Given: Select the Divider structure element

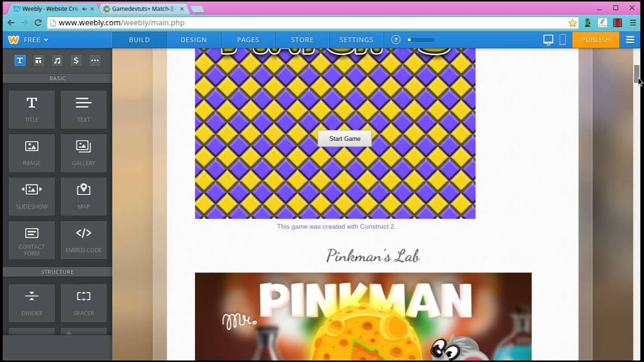Looking at the screenshot, I should 32,303.
